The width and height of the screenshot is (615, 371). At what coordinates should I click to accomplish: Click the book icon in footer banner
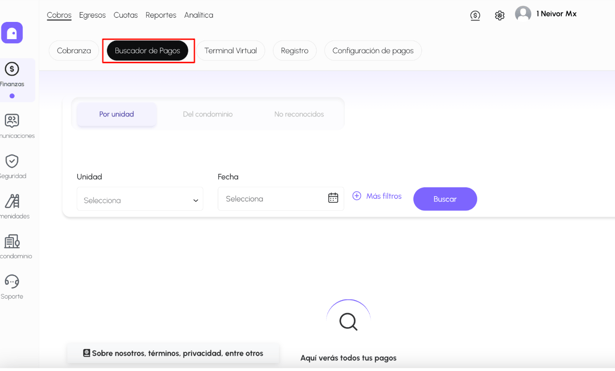pos(87,353)
